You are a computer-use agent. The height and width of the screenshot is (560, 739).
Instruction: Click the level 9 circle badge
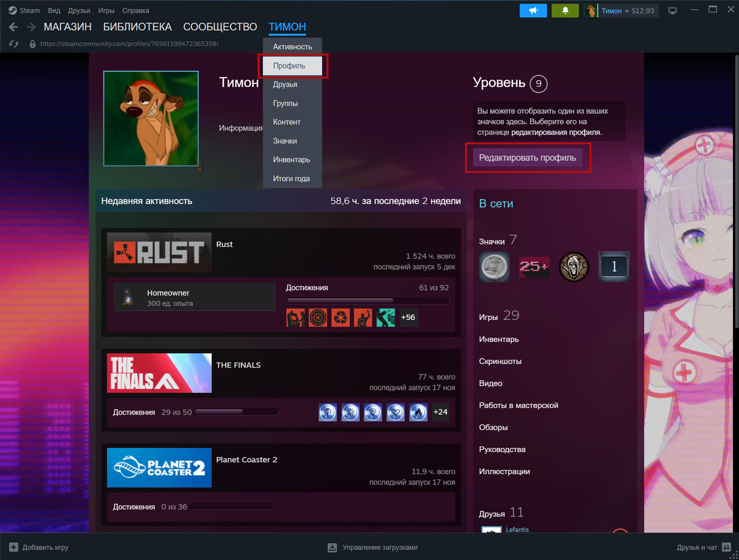click(538, 84)
